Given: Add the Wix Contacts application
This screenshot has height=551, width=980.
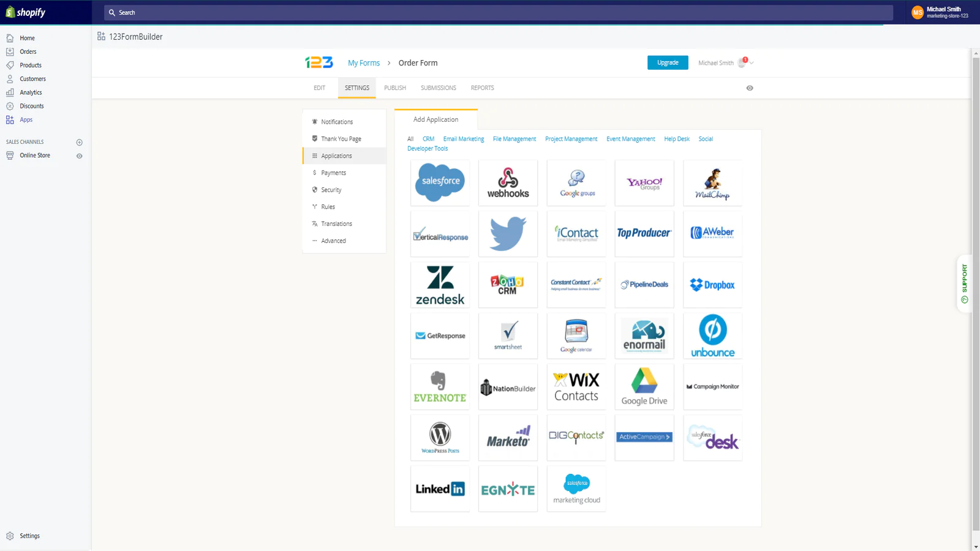Looking at the screenshot, I should pos(576,387).
